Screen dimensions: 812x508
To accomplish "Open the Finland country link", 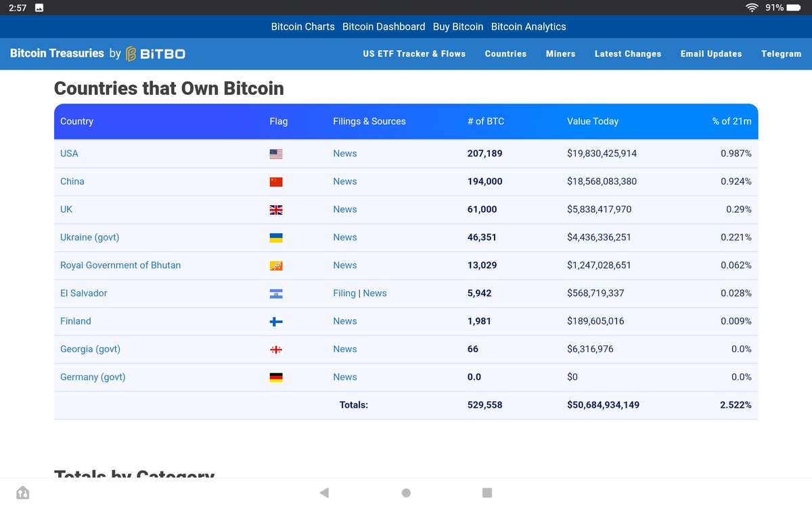I will coord(76,321).
